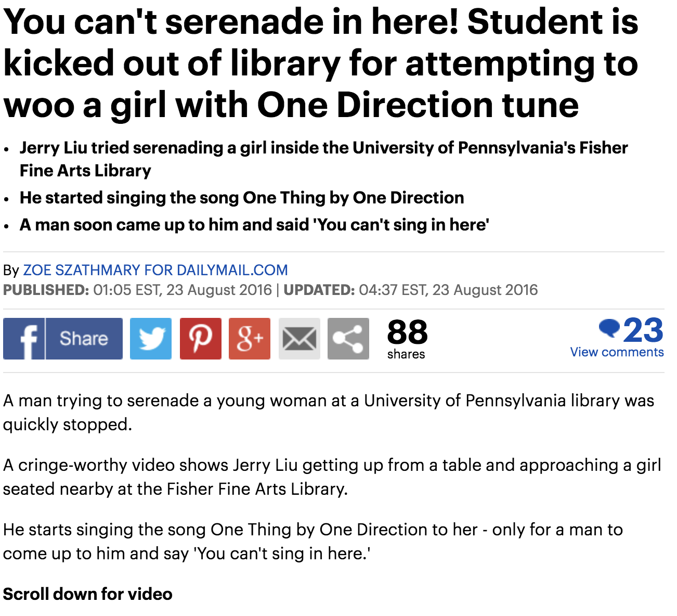Pin the article with the Pinterest icon
Viewport: 677px width, 616px height.
click(x=201, y=339)
